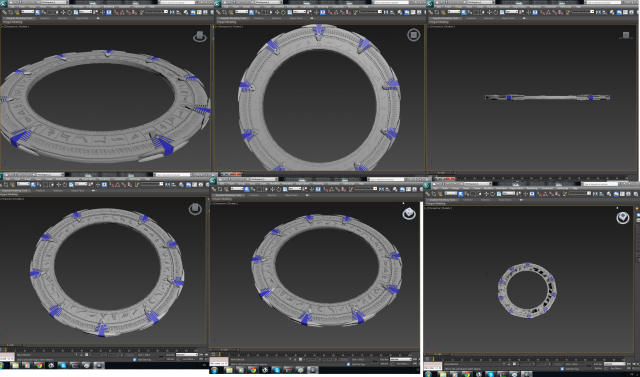Open Chrome from bottom-left taskbar

point(40,366)
